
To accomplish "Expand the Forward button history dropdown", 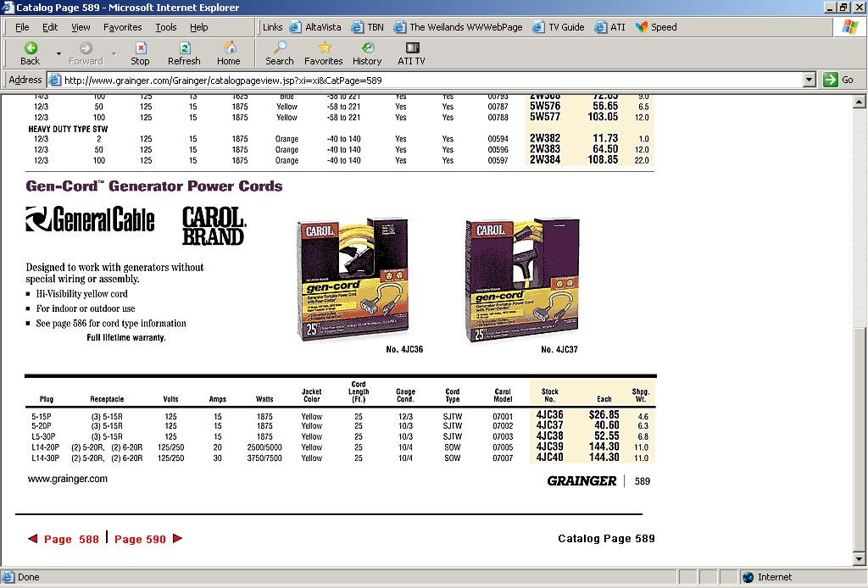I will [x=114, y=53].
